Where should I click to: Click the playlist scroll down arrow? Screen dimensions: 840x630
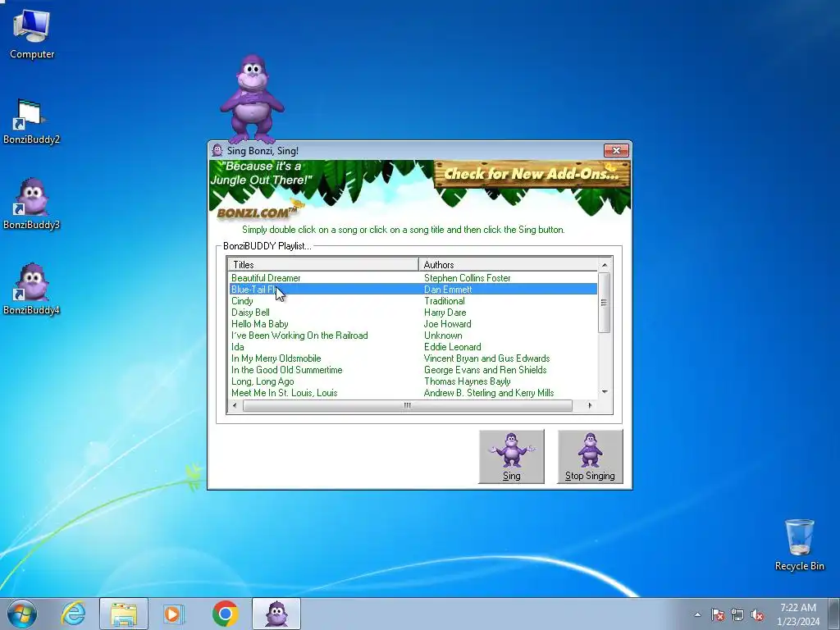tap(605, 392)
